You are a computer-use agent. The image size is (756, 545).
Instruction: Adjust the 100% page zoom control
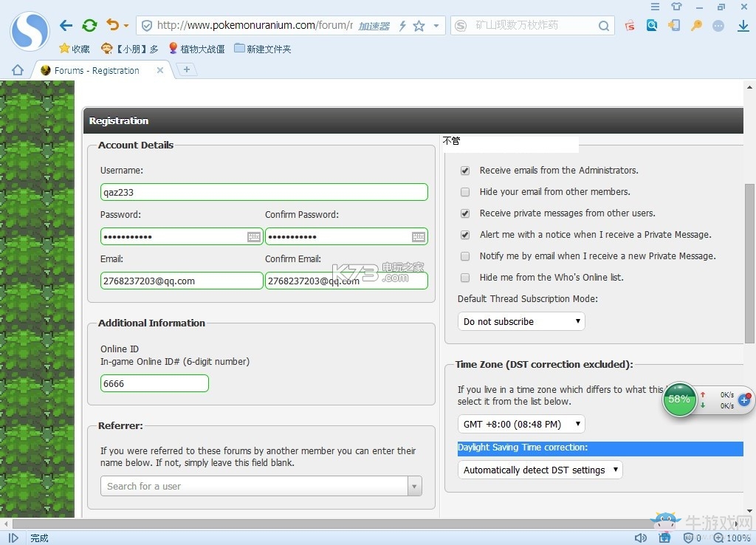732,538
